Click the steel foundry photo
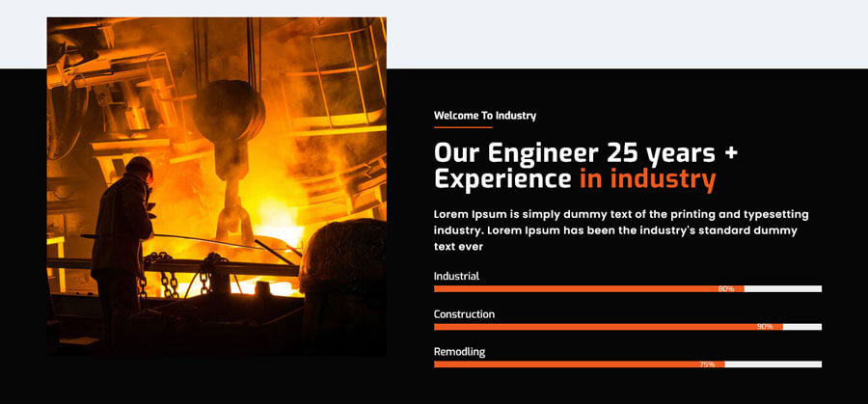Viewport: 868px width, 404px height. pos(216,186)
